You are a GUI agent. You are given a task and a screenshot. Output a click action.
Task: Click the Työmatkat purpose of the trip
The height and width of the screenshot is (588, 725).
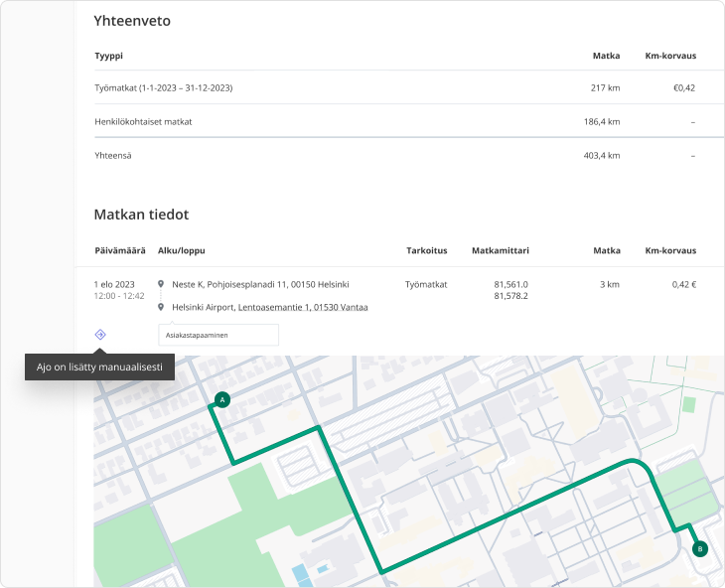tap(426, 284)
